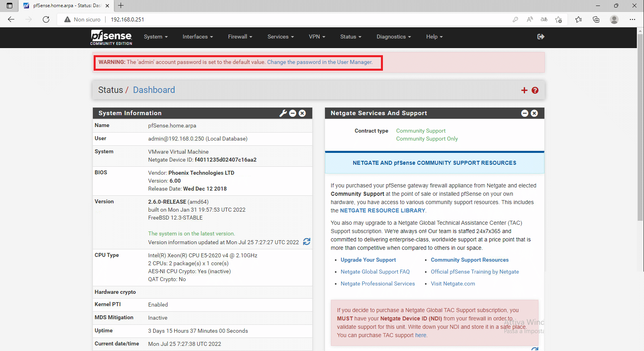Image resolution: width=644 pixels, height=351 pixels.
Task: Add this page to favorites
Action: pos(559,19)
